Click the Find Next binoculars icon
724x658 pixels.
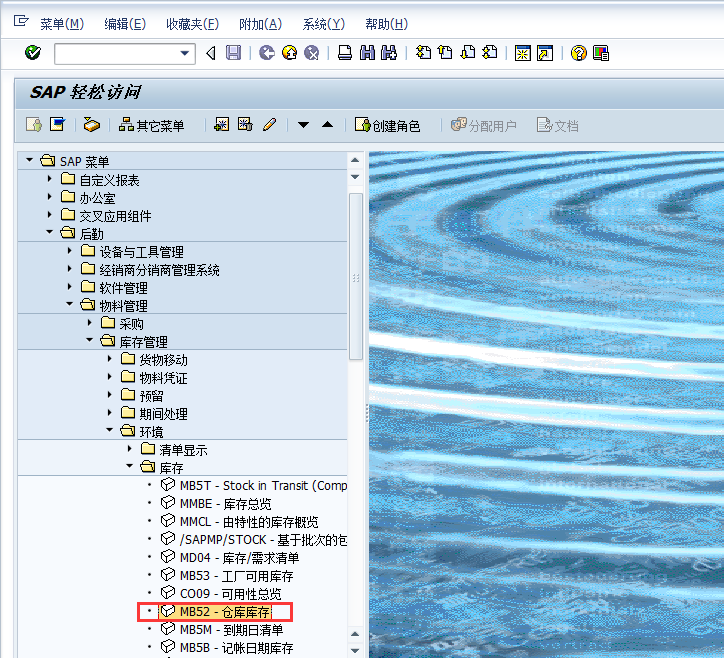(389, 53)
